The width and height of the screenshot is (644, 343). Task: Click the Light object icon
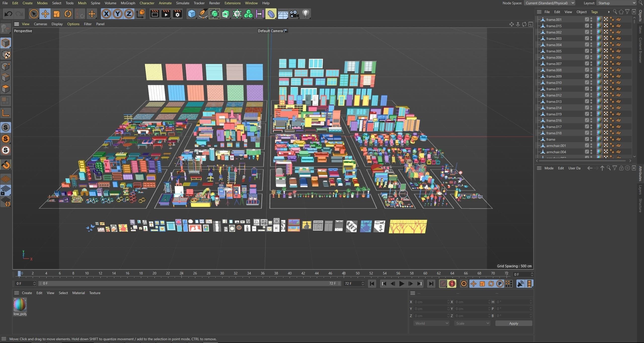click(306, 14)
